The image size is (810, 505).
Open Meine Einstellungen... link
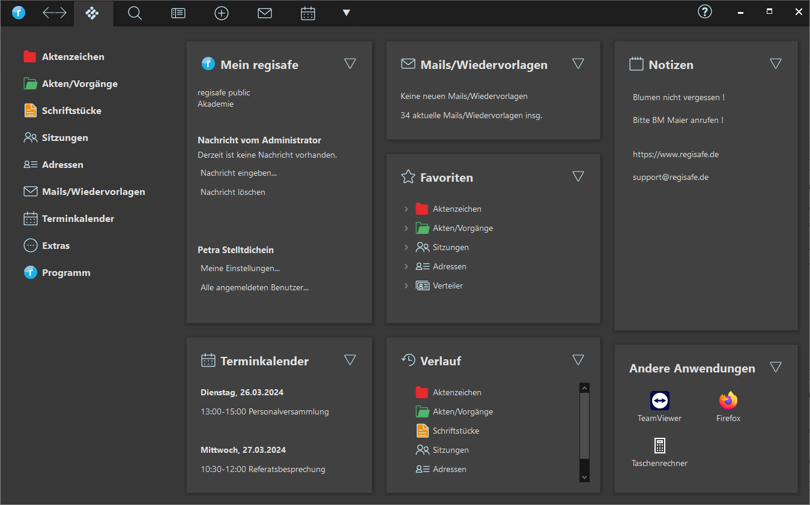[x=240, y=268]
